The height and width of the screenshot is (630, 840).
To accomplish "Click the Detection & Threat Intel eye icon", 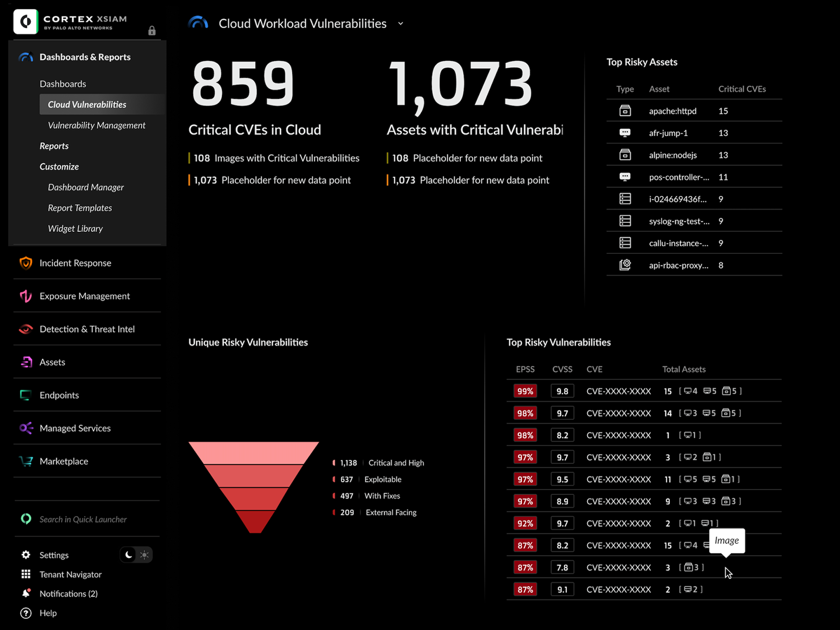I will click(x=25, y=329).
